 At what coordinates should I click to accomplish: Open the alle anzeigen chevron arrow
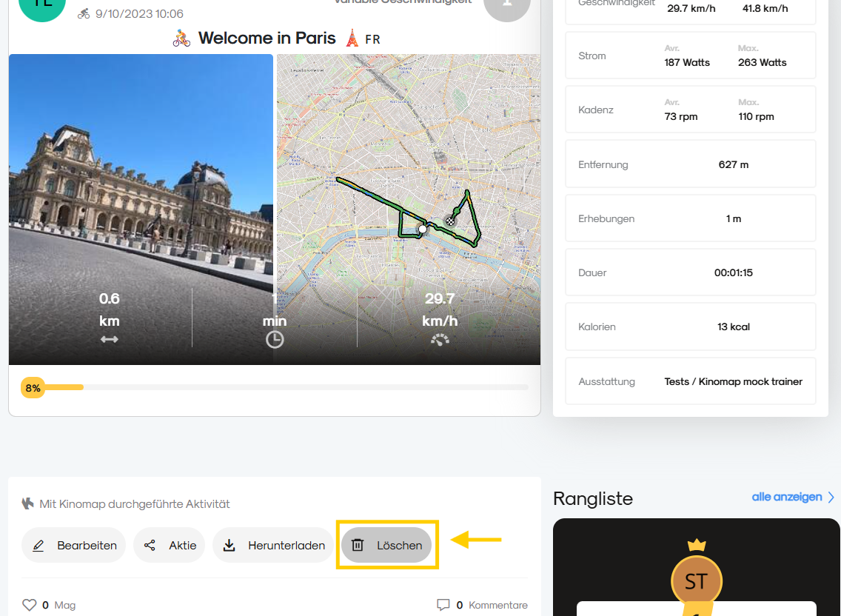(x=831, y=498)
